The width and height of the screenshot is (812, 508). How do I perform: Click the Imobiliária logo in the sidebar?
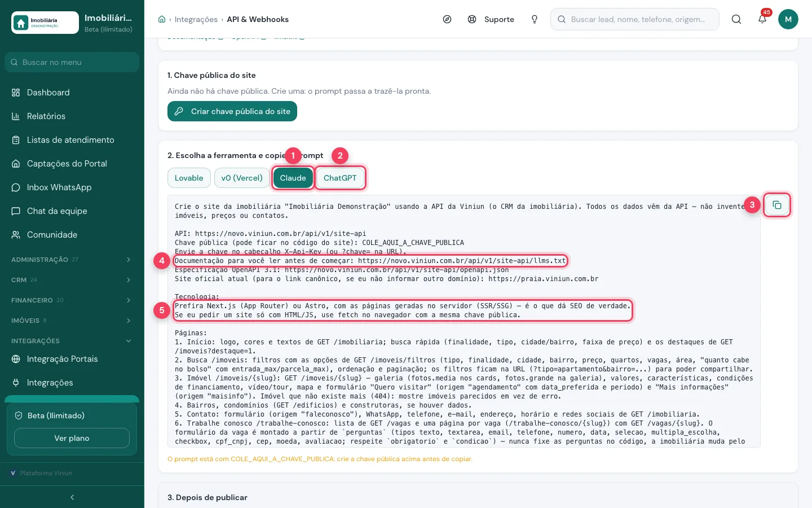point(45,23)
